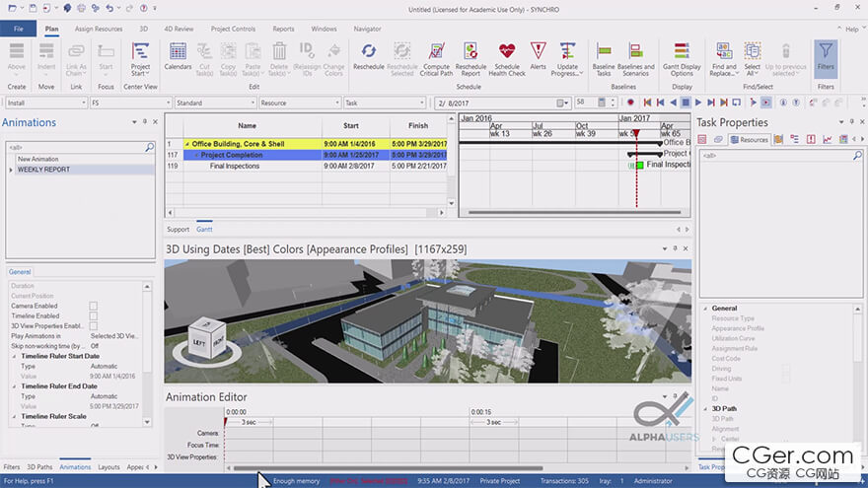Open the Project Controls ribbon tab
This screenshot has height=488, width=868.
click(x=233, y=29)
